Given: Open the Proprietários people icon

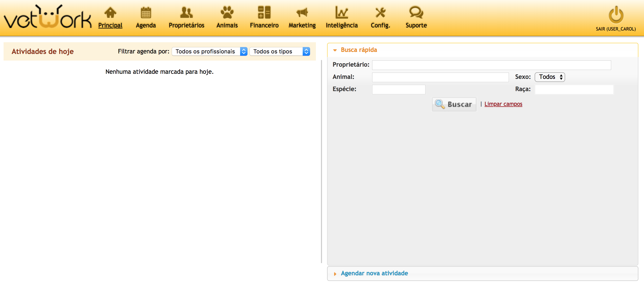Looking at the screenshot, I should point(186,12).
